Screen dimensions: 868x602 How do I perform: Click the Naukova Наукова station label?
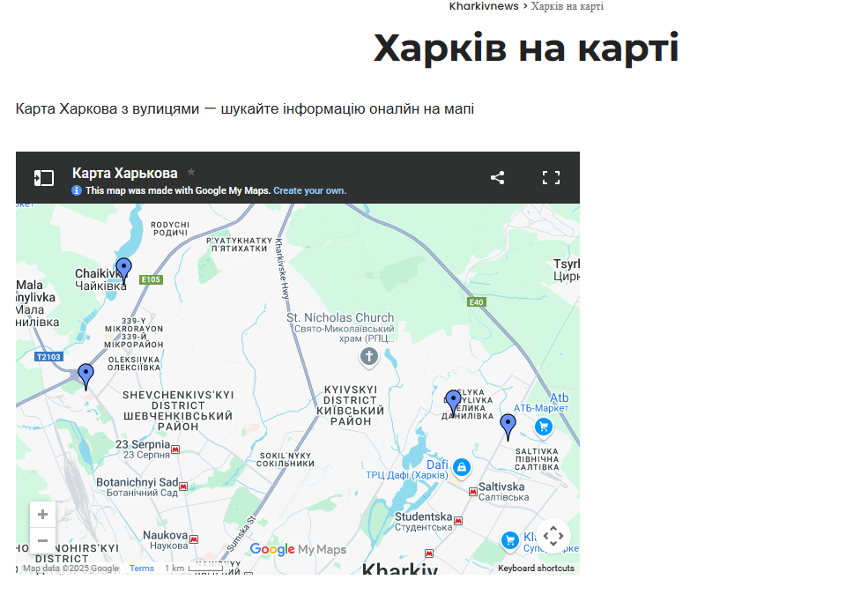tap(165, 540)
